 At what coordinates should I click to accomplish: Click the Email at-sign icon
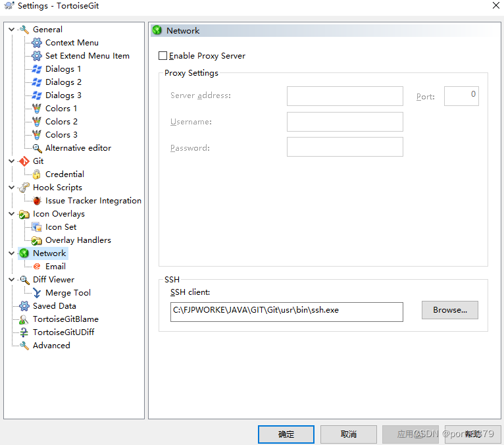pyautogui.click(x=37, y=267)
